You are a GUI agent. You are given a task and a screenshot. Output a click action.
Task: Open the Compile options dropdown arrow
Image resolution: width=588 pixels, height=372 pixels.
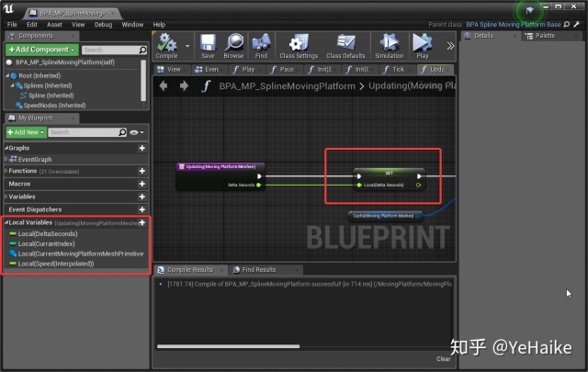[x=187, y=46]
